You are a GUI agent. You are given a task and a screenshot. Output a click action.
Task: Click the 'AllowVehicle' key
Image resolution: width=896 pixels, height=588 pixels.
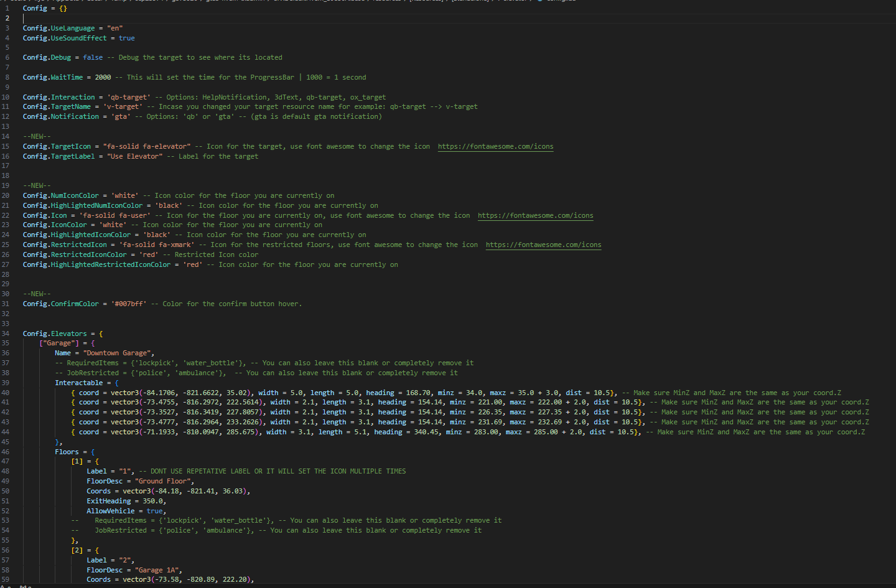pyautogui.click(x=111, y=511)
